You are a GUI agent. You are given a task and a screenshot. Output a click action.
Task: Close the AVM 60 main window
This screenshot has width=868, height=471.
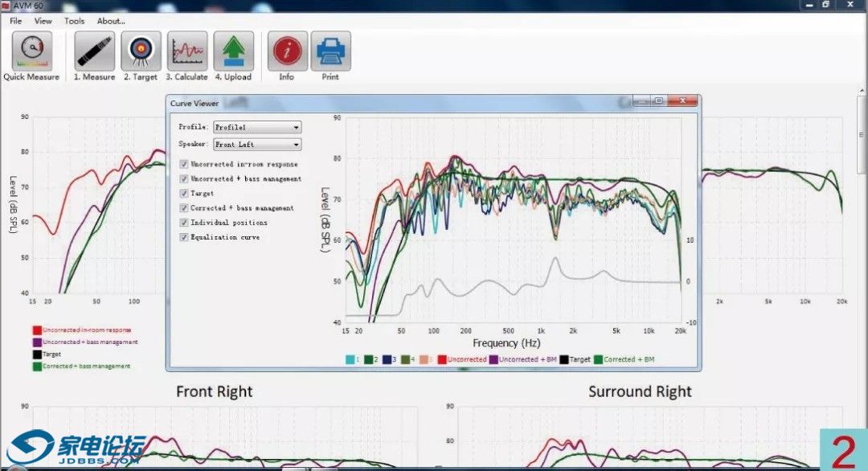tap(850, 5)
